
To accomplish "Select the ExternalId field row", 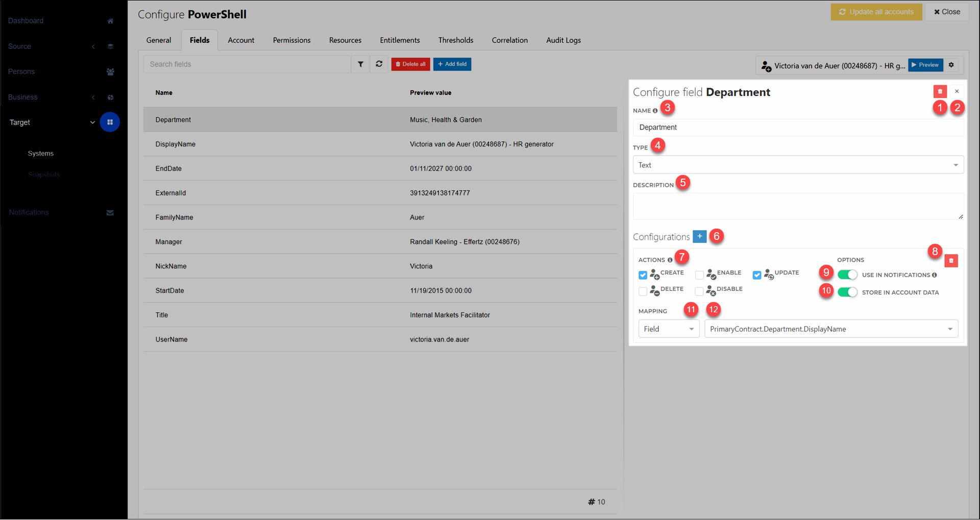I will click(380, 193).
